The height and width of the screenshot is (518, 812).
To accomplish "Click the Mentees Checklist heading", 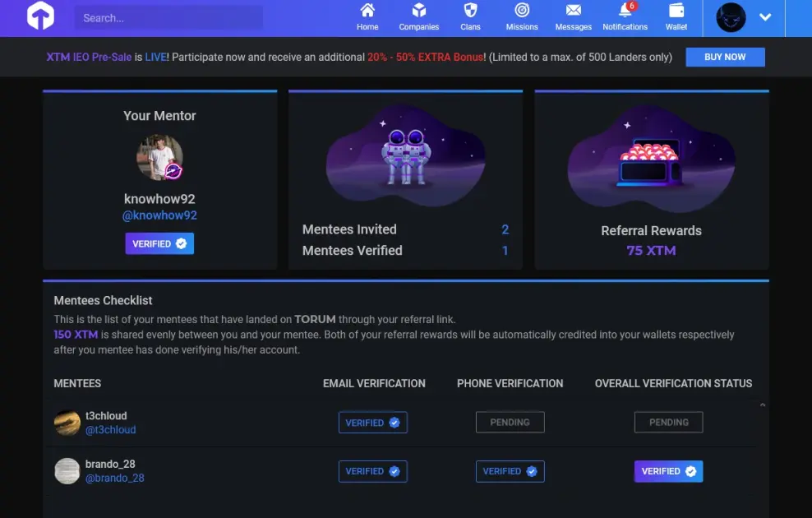I will click(103, 300).
